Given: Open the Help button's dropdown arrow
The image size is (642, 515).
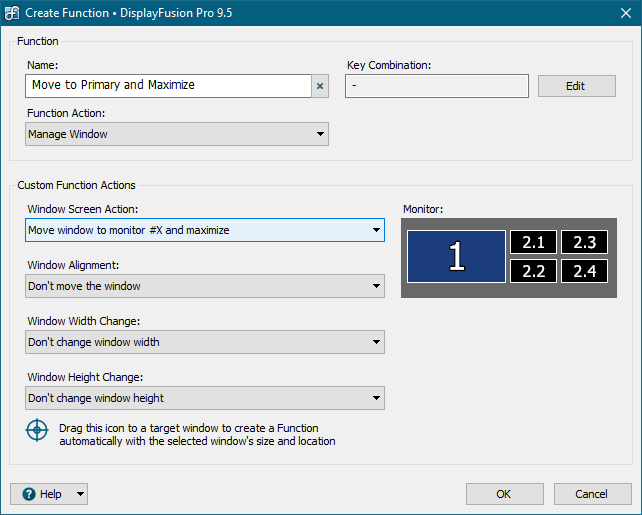Looking at the screenshot, I should pyautogui.click(x=81, y=494).
